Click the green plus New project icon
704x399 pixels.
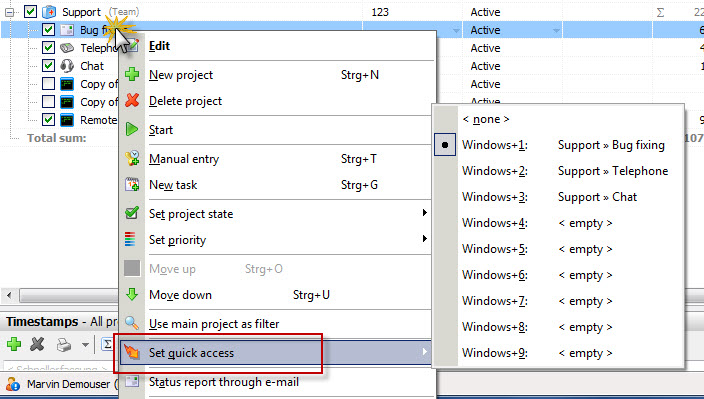(132, 74)
